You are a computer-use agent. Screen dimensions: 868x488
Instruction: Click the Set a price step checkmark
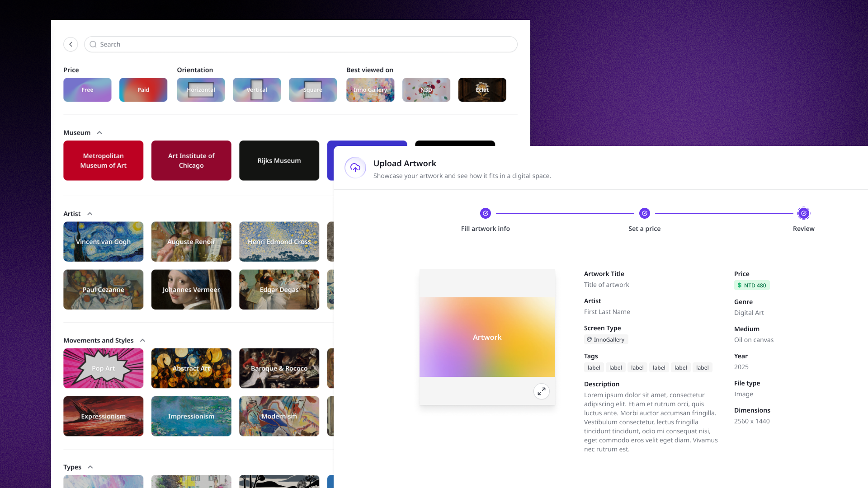(645, 213)
